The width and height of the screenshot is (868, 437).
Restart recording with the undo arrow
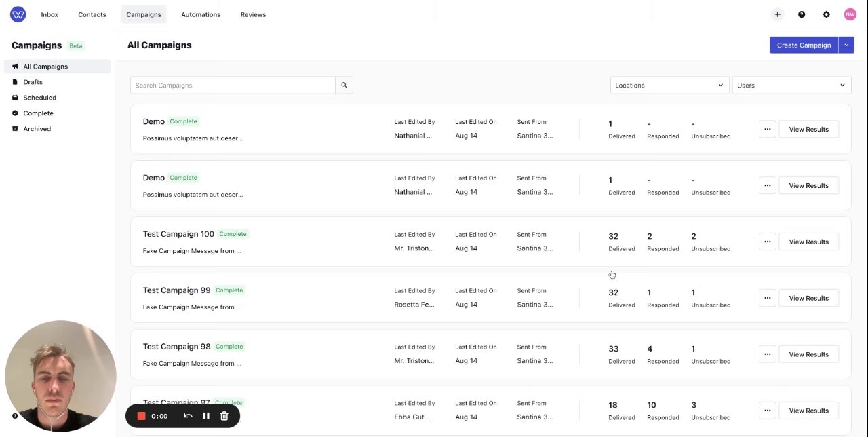click(188, 416)
